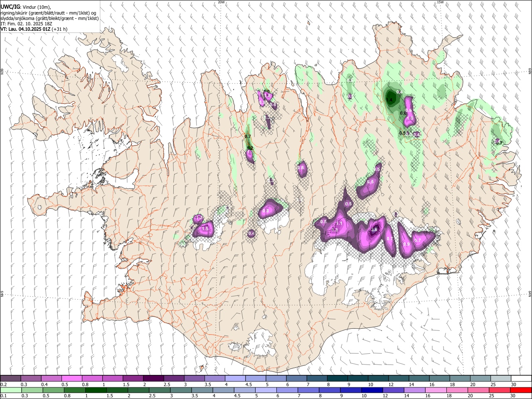Click the 'slydda/snjókoma' legend description line
The image size is (532, 399).
(49, 18)
